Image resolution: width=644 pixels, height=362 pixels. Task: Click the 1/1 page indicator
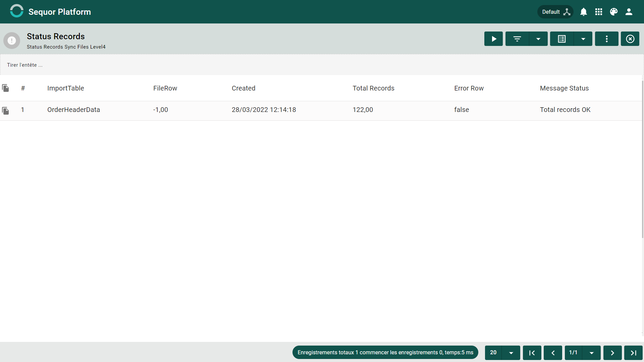(x=573, y=352)
